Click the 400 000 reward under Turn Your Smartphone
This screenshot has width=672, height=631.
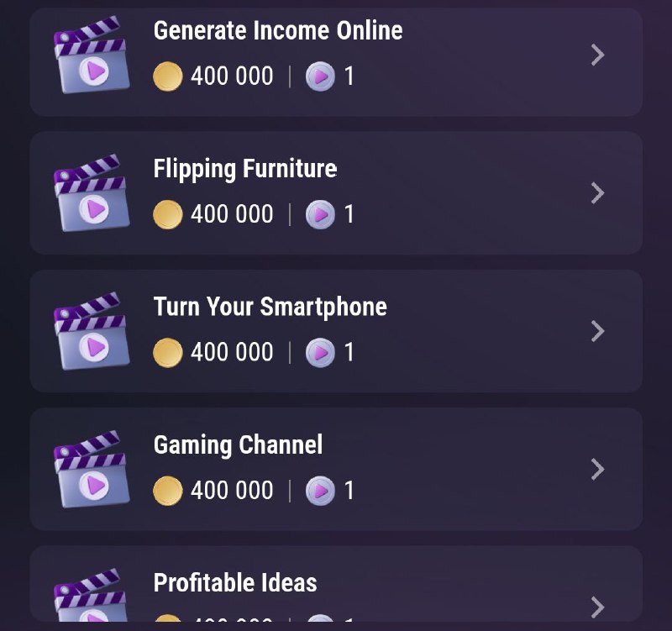[x=232, y=352]
